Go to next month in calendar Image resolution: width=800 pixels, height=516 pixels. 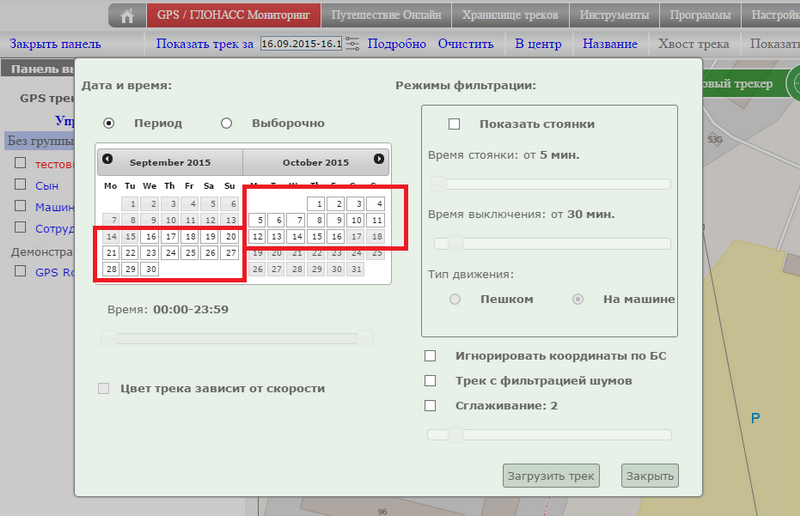click(379, 160)
